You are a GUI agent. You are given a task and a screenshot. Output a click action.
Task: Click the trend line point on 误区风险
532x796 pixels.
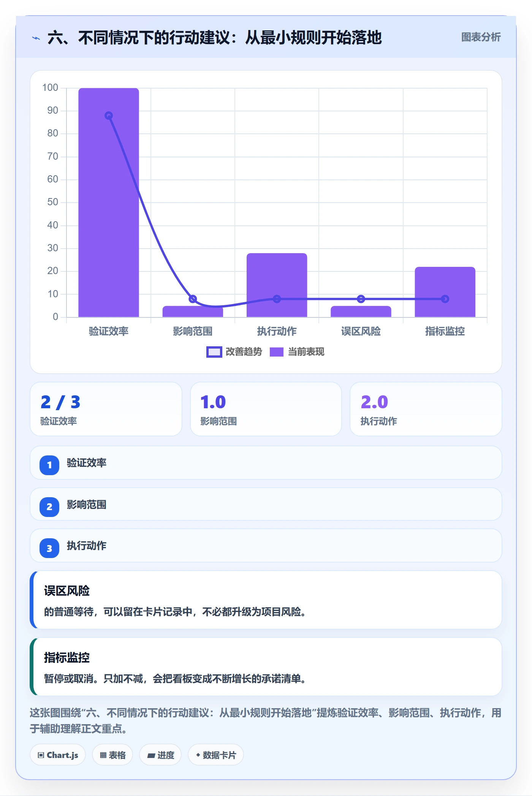click(361, 299)
